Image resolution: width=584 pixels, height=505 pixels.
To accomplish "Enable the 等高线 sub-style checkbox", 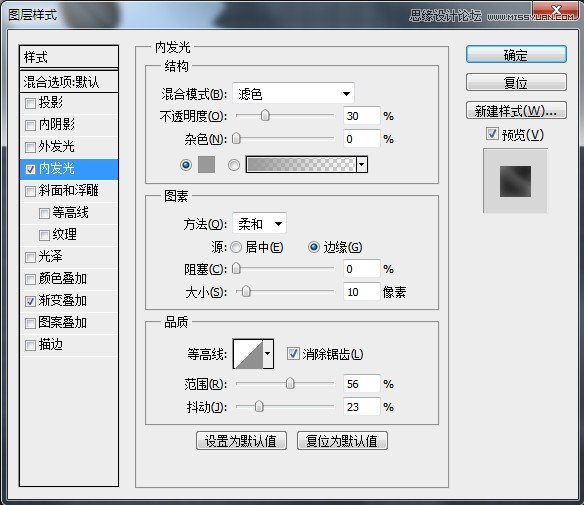I will point(44,213).
